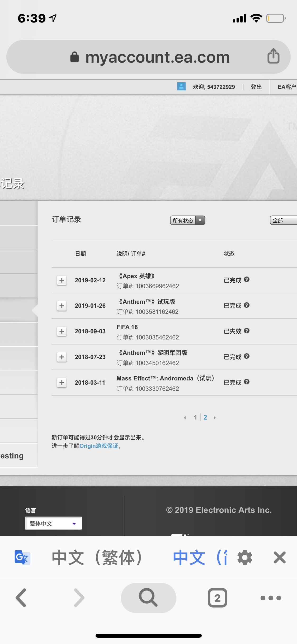This screenshot has width=297, height=644.
Task: Click the 订单记录 heading
Action: (66, 219)
